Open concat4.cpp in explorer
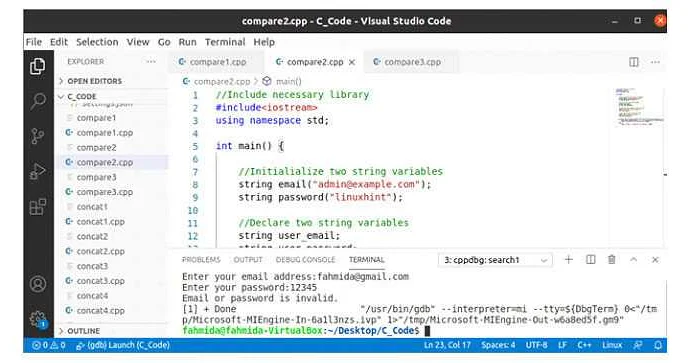689x363 pixels. coord(112,310)
